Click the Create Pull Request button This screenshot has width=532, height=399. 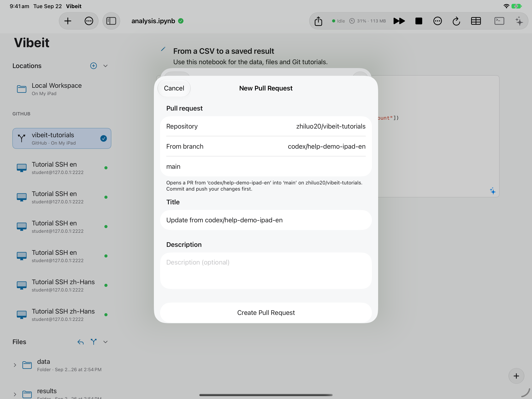click(266, 312)
